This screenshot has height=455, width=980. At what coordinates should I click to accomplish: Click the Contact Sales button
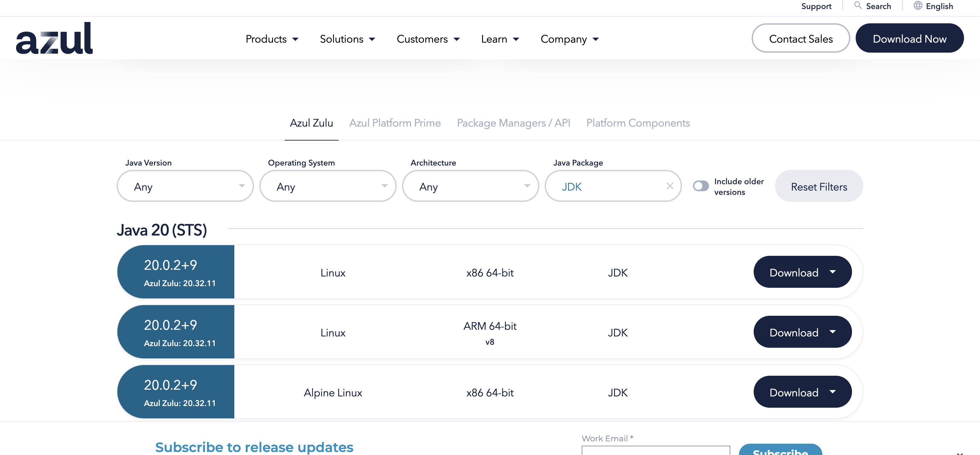coord(800,38)
